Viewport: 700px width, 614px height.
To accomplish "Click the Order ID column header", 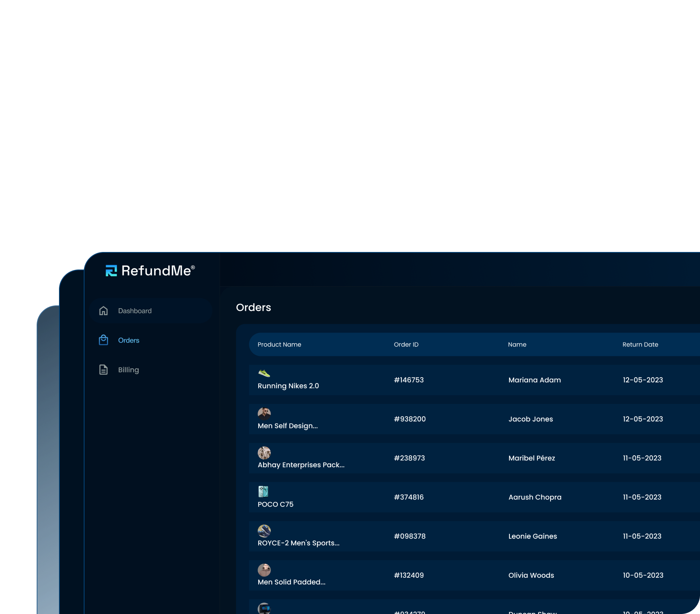I will point(406,344).
